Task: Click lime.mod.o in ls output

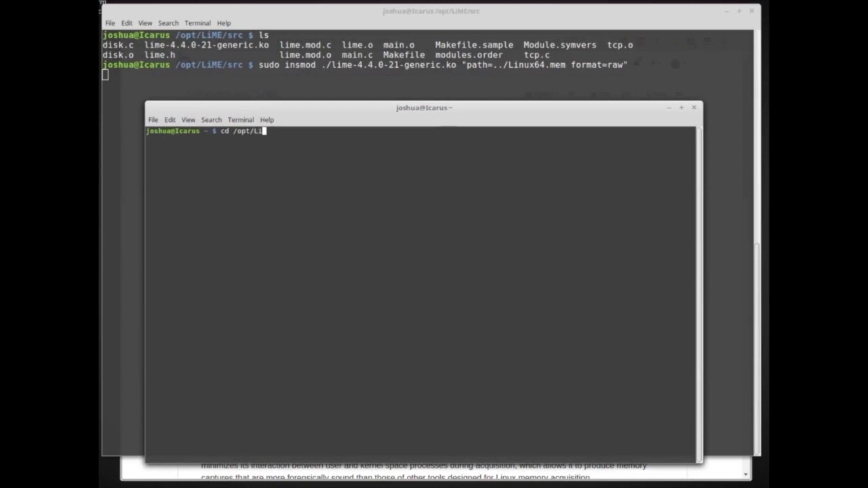Action: (305, 55)
